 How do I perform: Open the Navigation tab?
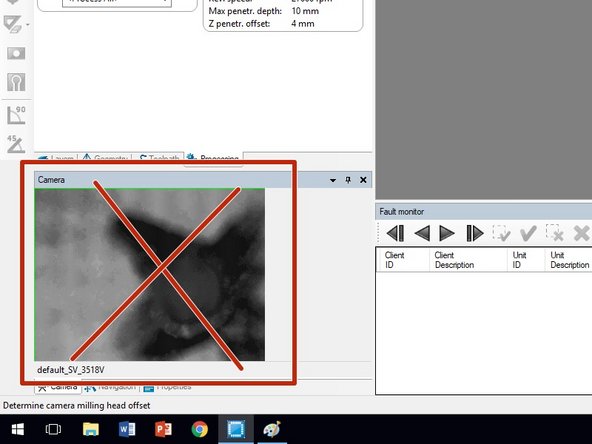(x=110, y=387)
